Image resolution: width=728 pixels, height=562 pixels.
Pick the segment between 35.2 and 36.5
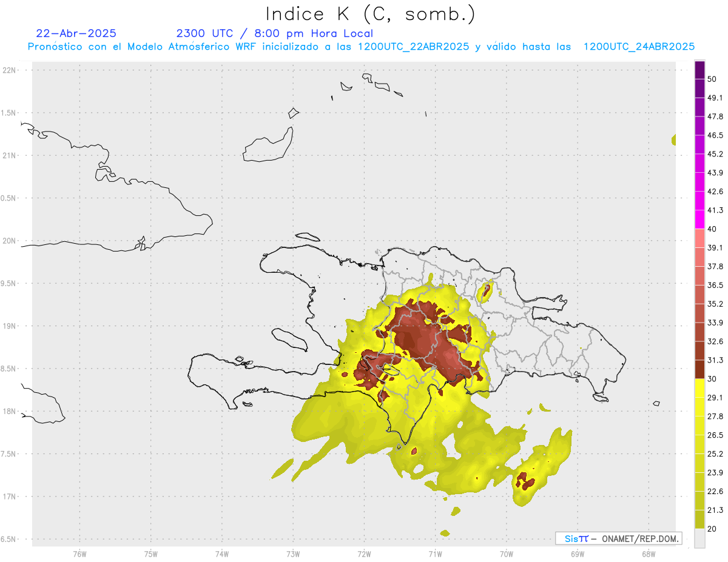(x=699, y=295)
